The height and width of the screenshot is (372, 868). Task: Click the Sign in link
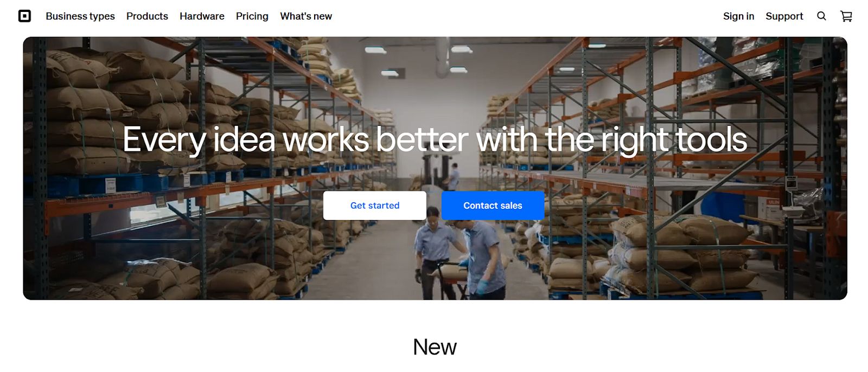(738, 16)
